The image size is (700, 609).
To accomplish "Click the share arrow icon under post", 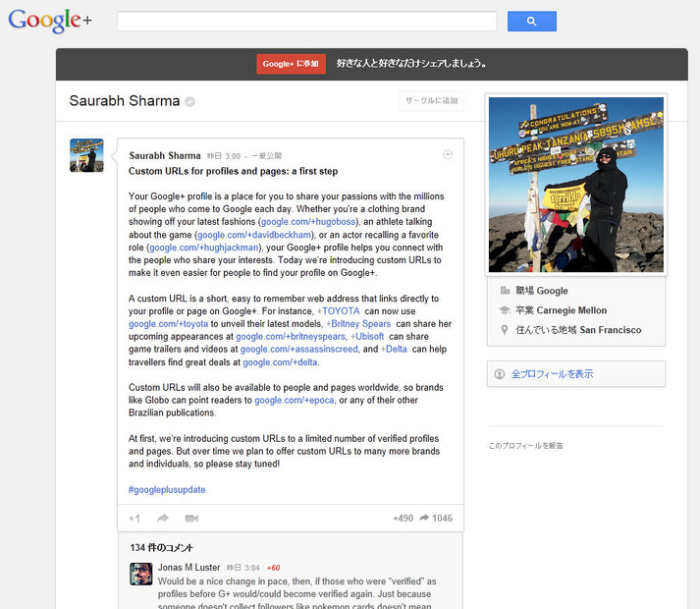I will 163,519.
